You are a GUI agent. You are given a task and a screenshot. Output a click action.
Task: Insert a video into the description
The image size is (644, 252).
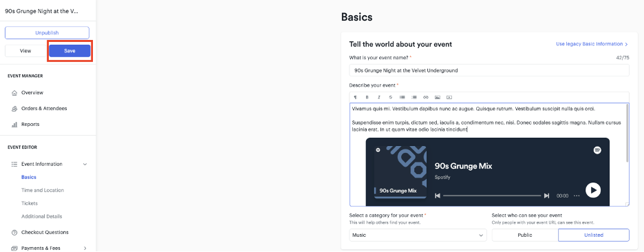coord(449,98)
